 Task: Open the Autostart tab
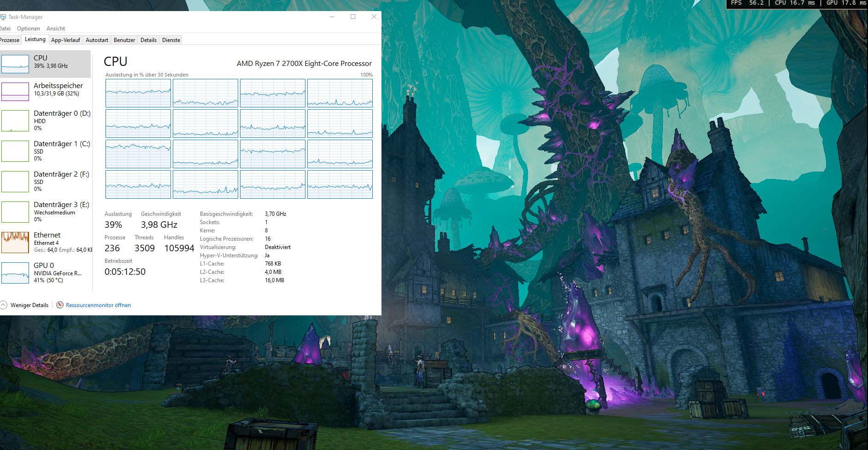97,40
